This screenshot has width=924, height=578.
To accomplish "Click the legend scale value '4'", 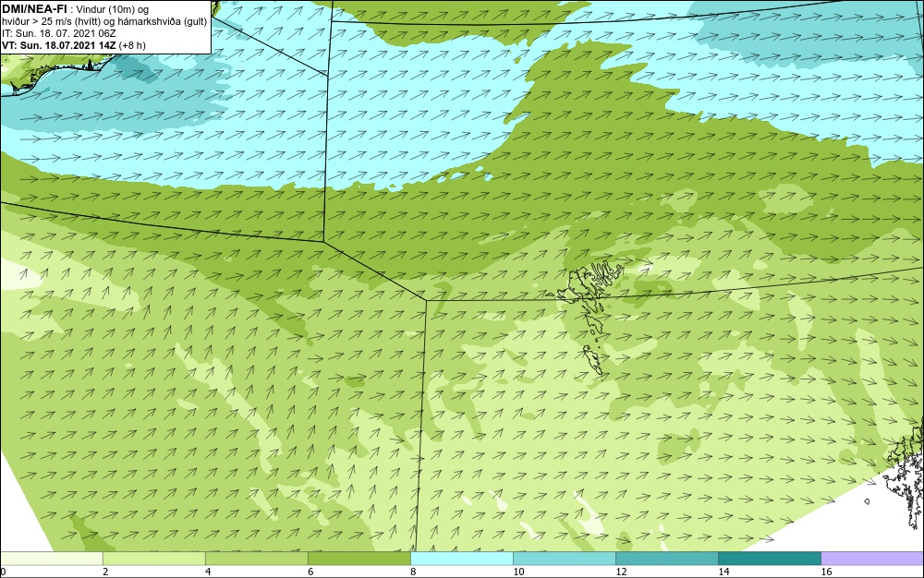I will [x=207, y=572].
